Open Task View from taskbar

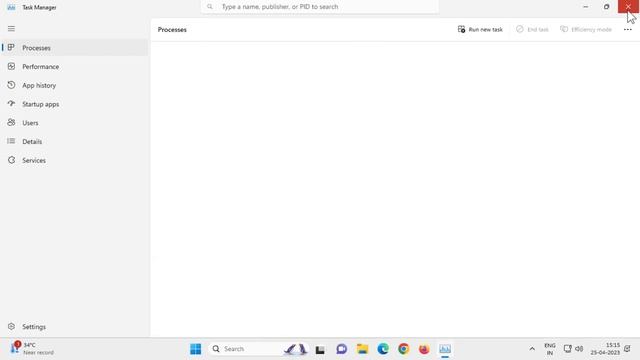(320, 349)
